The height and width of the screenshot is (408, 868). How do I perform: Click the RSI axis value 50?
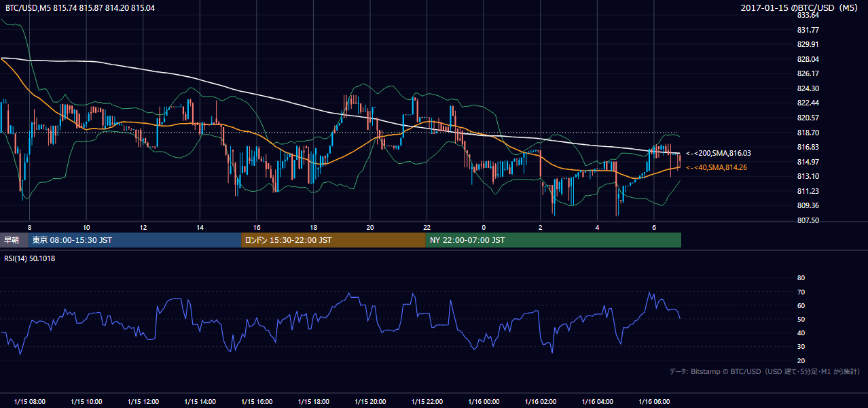pos(801,320)
